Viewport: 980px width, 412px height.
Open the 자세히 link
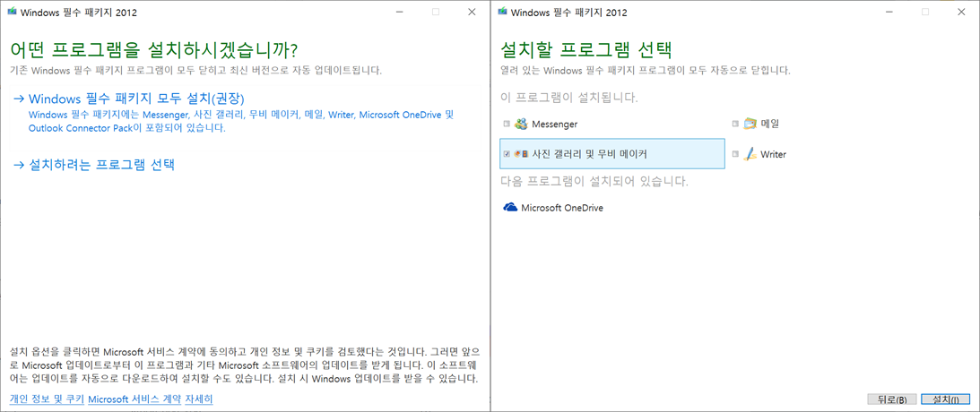pyautogui.click(x=199, y=399)
